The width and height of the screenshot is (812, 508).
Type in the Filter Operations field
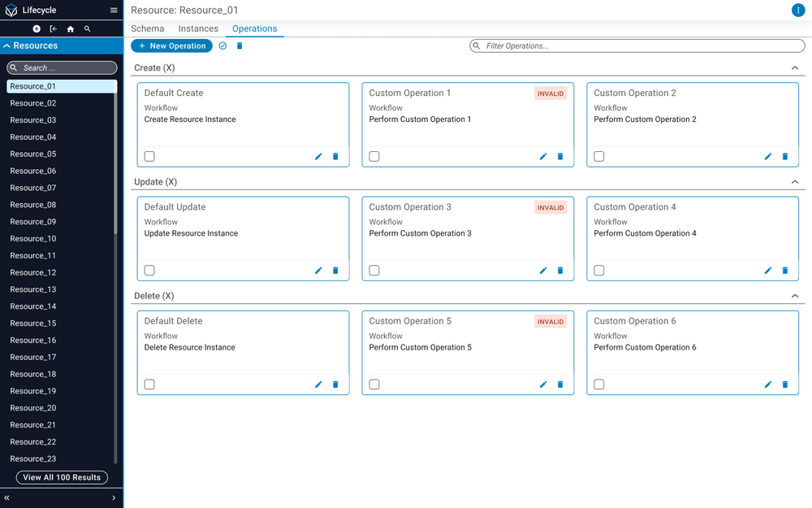click(x=637, y=46)
